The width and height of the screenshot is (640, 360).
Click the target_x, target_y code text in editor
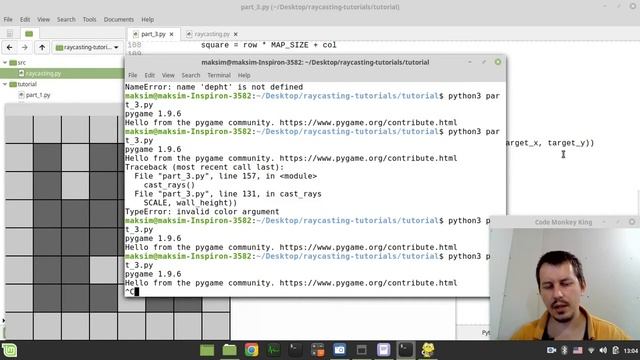[x=549, y=143]
